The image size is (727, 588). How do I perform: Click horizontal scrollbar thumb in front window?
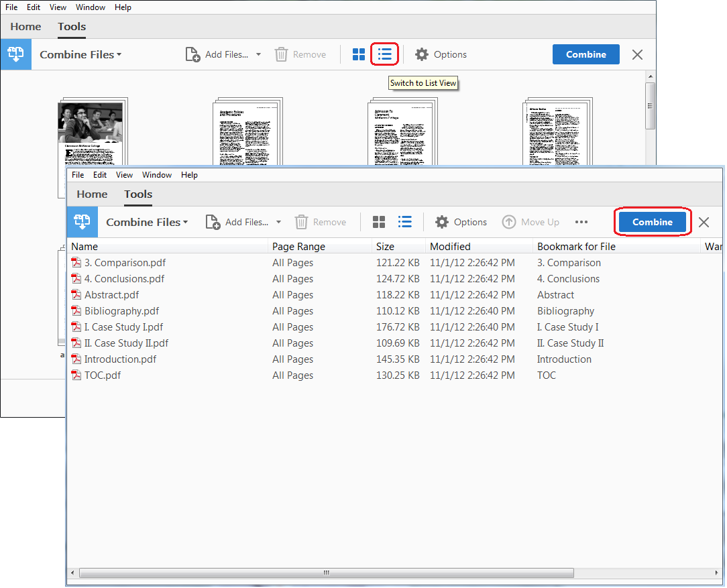click(327, 573)
